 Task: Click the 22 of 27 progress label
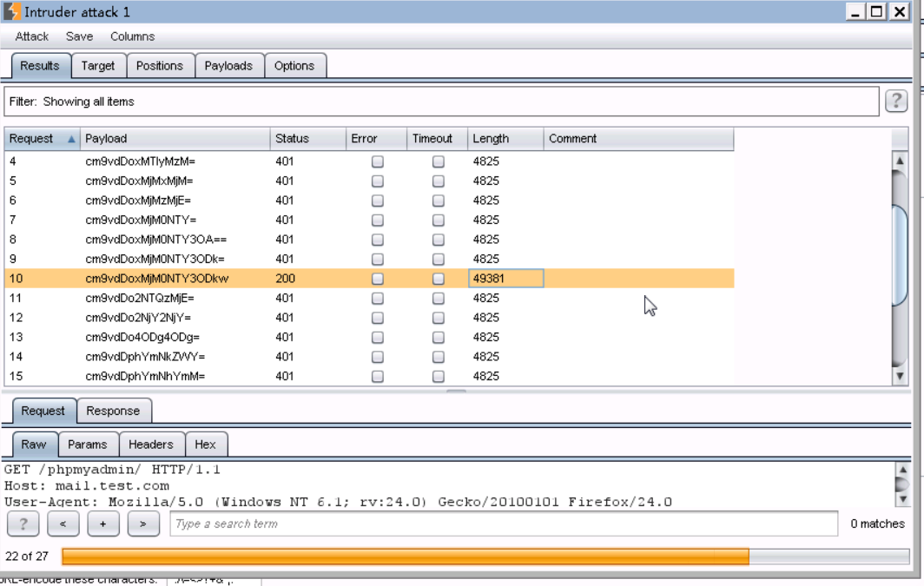click(27, 556)
